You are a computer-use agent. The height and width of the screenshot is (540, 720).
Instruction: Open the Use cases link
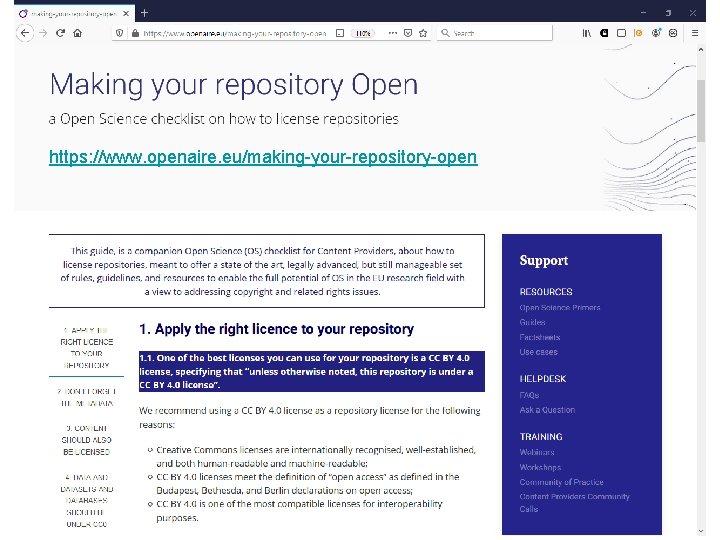tap(539, 352)
